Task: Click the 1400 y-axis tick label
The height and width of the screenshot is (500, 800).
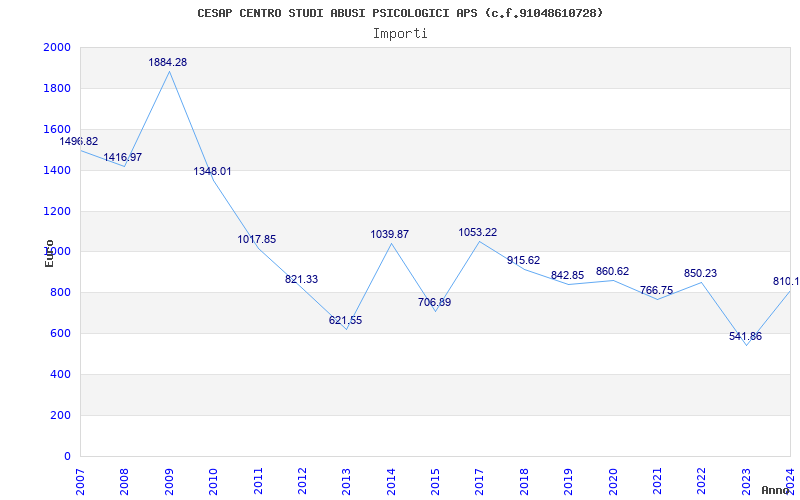Action: (57, 170)
